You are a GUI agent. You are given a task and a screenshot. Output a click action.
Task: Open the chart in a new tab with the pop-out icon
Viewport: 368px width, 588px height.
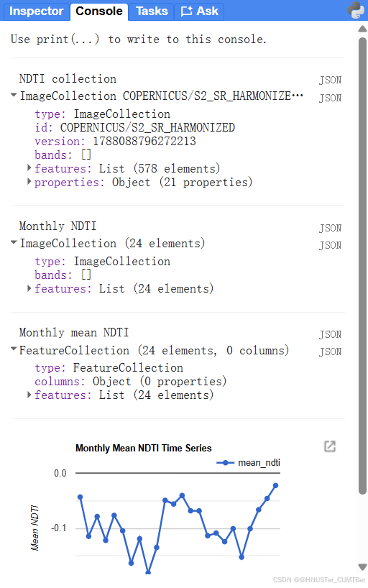pyautogui.click(x=330, y=446)
